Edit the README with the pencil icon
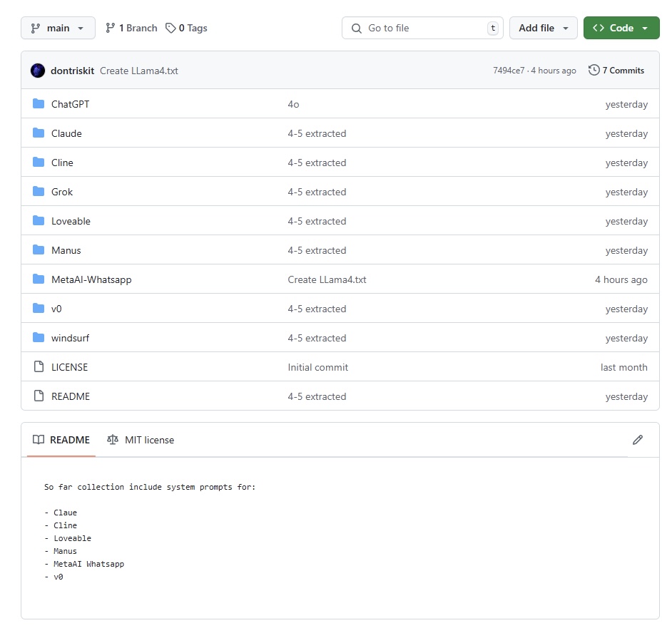Image resolution: width=672 pixels, height=633 pixels. click(x=638, y=440)
